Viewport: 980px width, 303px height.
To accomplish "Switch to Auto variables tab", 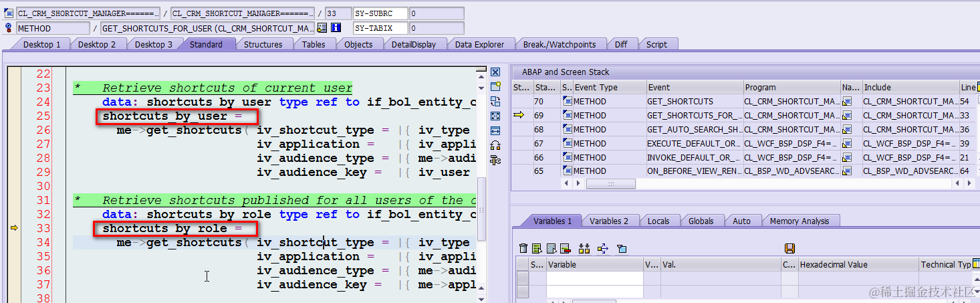I will (x=741, y=221).
